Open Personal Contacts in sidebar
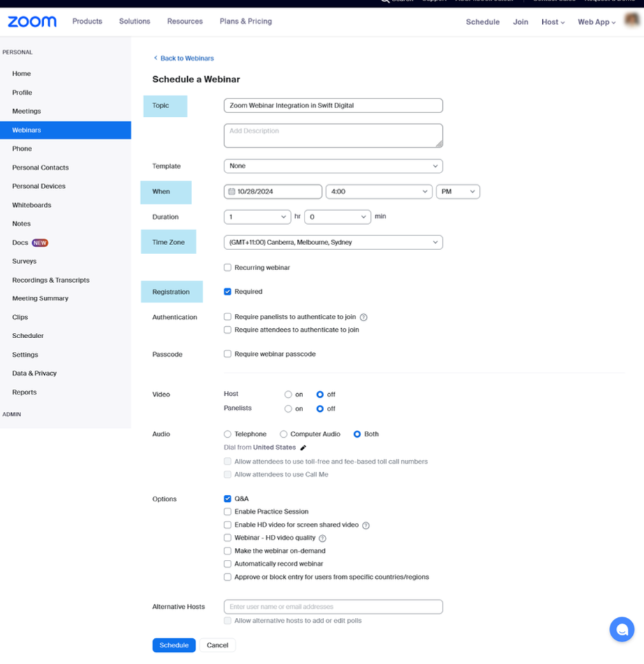Image resolution: width=644 pixels, height=664 pixels. point(41,168)
